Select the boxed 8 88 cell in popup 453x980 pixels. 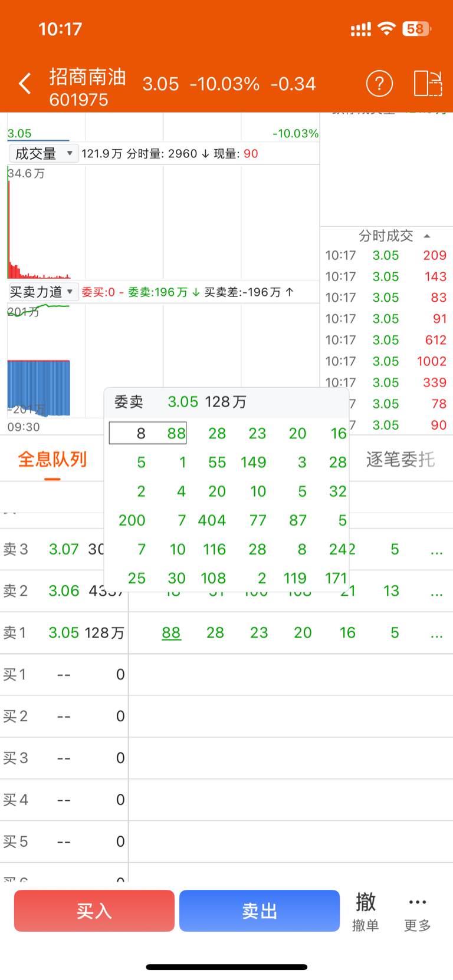click(148, 433)
